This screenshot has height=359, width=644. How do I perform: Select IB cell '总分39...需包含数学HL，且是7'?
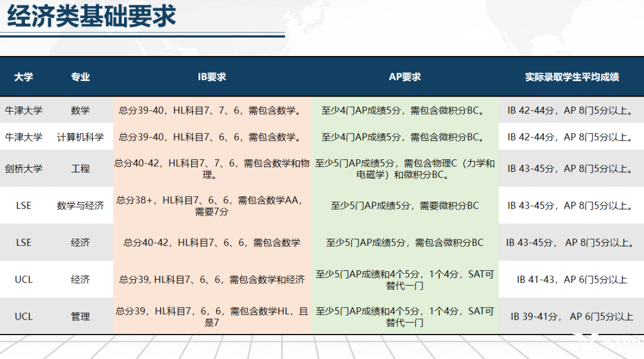(212, 317)
